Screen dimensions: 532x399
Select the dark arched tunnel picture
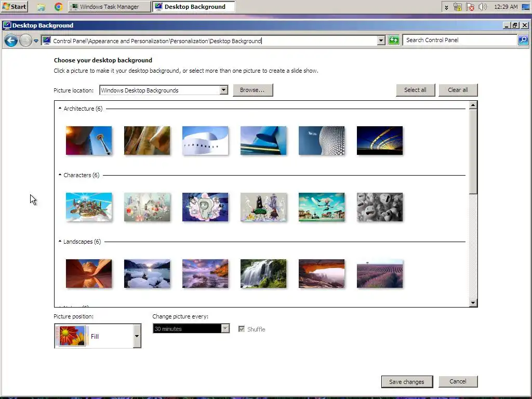pos(380,141)
